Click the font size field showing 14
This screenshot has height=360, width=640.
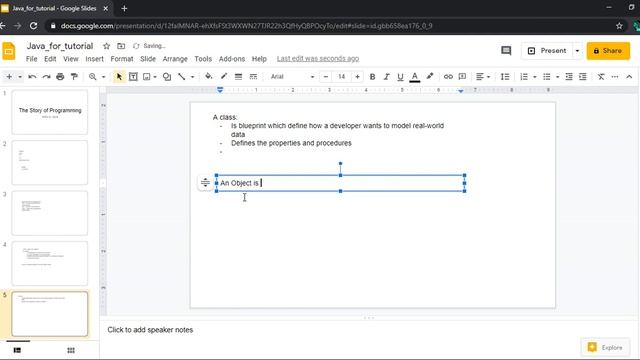click(x=342, y=77)
